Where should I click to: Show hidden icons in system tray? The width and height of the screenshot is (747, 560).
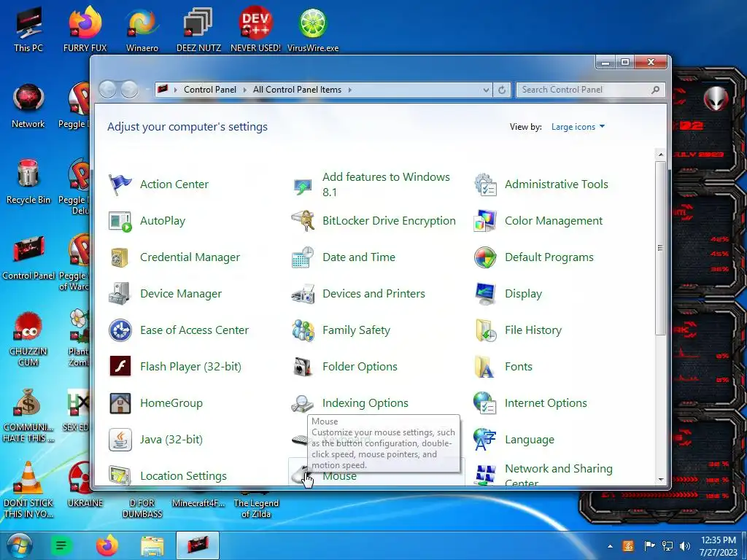point(611,546)
